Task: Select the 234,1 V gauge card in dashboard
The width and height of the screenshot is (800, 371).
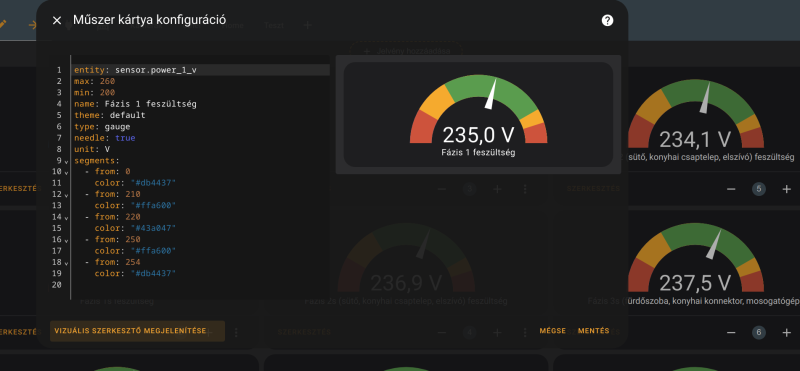Action: (695, 120)
